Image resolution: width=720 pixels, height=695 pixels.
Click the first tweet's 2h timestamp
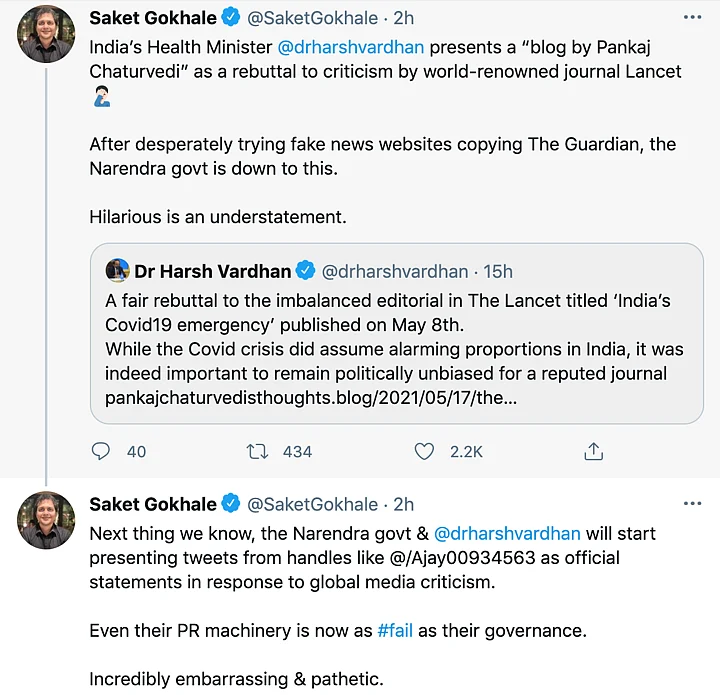pos(403,18)
